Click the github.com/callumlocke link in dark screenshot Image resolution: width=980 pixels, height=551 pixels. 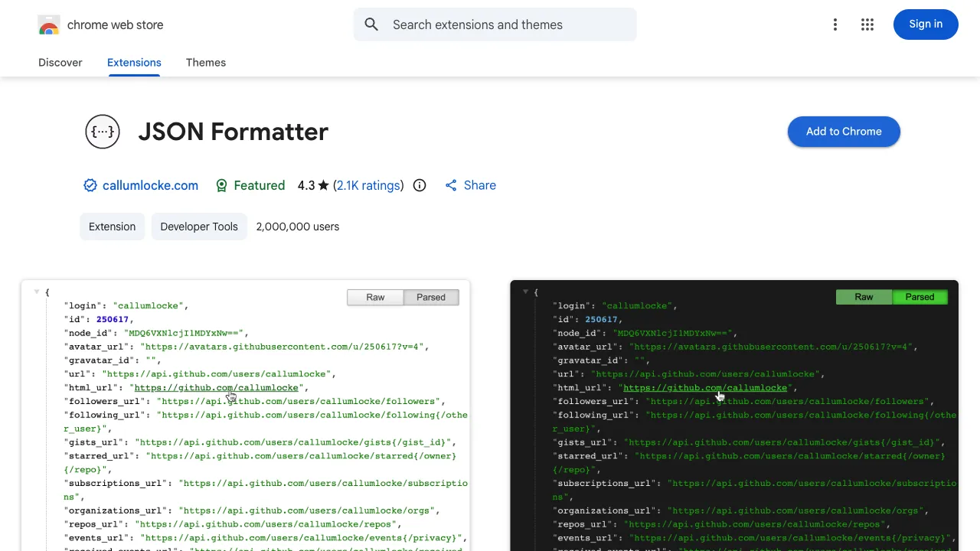pyautogui.click(x=705, y=388)
